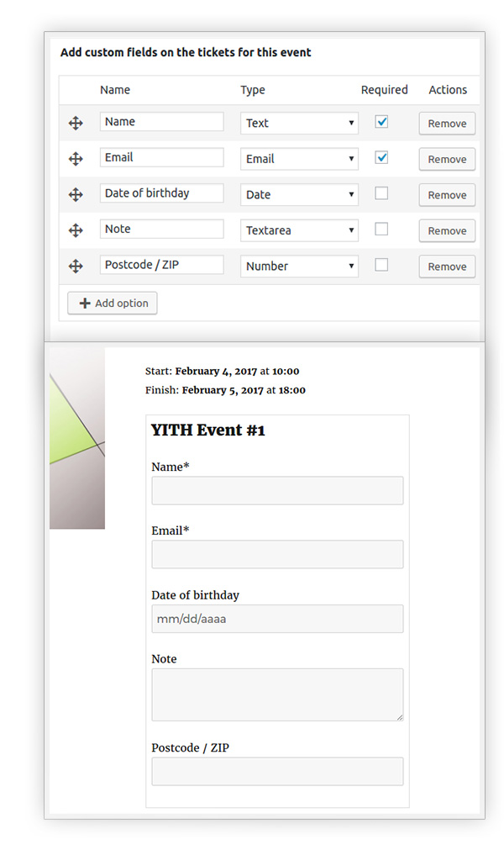This screenshot has width=504, height=850.
Task: Click the event thumbnail image
Action: [77, 438]
